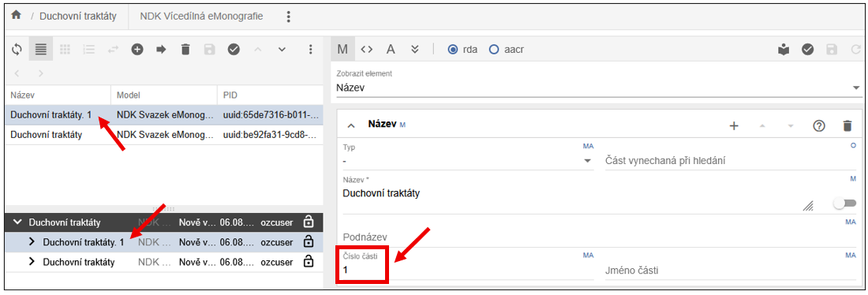Switch to the A tab in the editor
This screenshot has height=295, width=868.
391,49
